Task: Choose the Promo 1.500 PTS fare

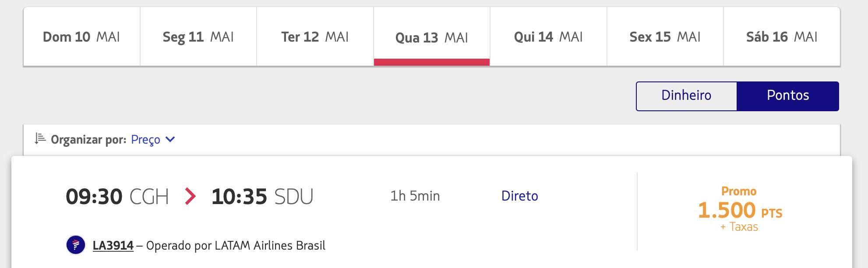Action: coord(740,209)
